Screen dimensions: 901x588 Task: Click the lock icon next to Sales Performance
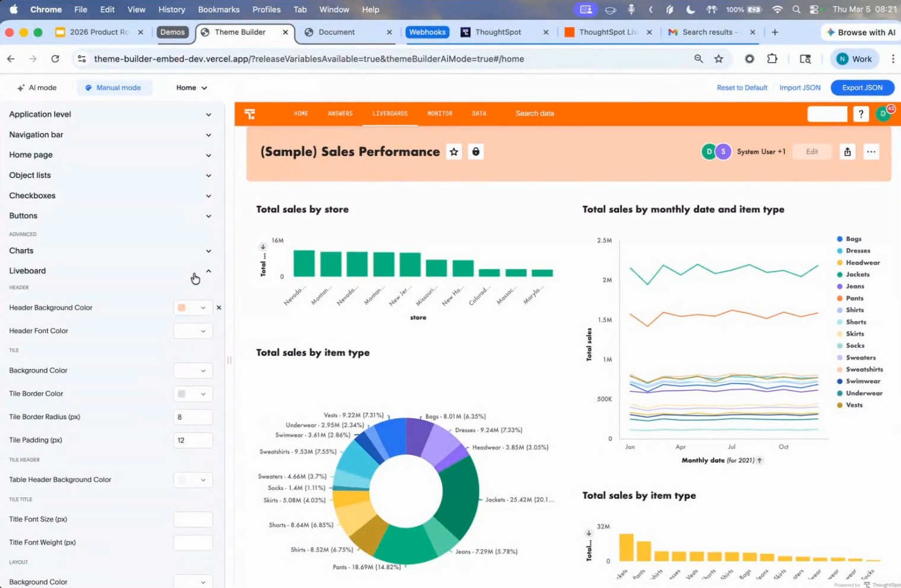[475, 152]
